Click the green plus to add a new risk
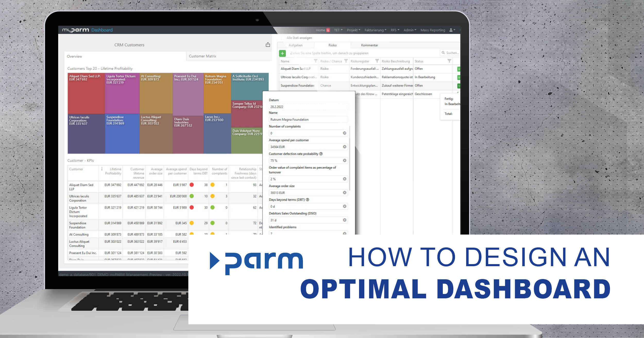 283,53
